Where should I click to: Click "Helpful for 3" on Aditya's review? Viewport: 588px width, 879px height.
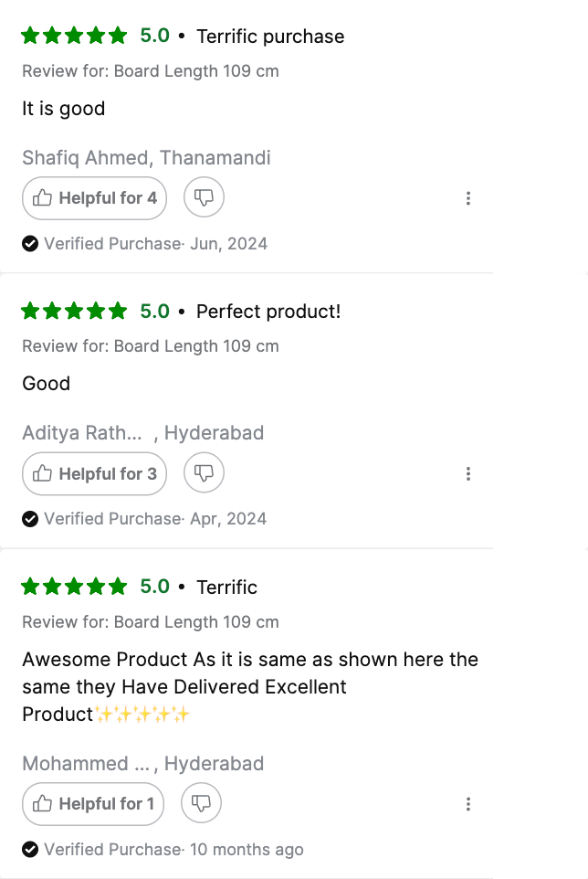pyautogui.click(x=94, y=473)
